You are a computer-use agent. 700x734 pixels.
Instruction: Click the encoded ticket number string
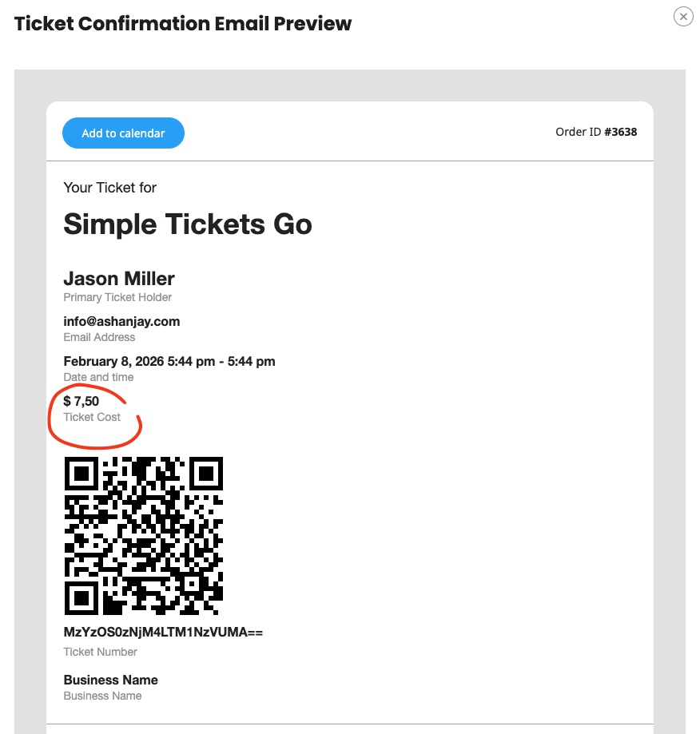[x=163, y=633]
